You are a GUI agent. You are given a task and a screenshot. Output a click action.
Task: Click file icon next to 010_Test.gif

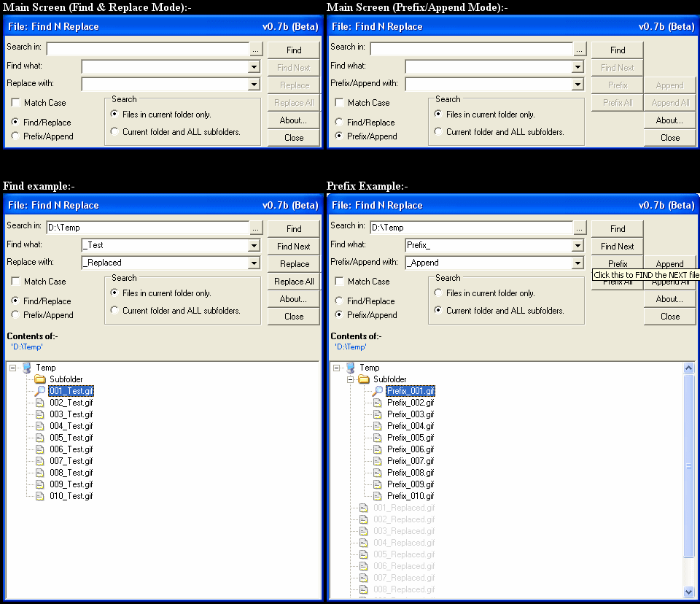(40, 496)
